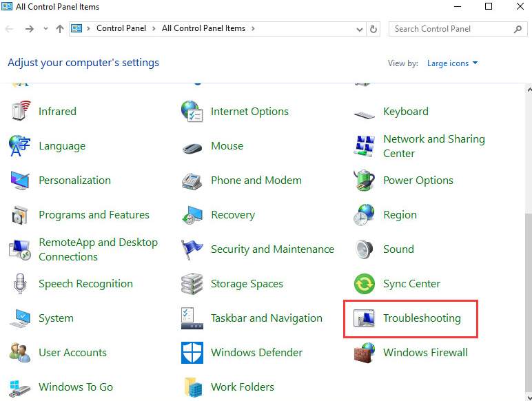Open the Windows Defender shield icon
Screen dimensions: 532x401
coord(192,353)
